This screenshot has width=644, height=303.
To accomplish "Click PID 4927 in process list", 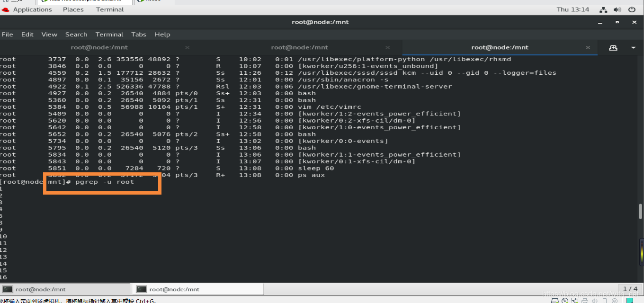I will point(57,93).
